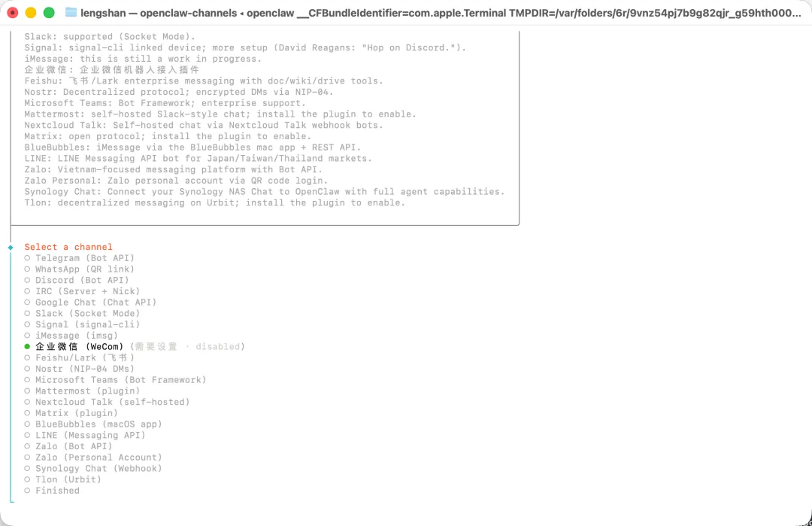Pick the IRC (Server + Nick) option
Image resolution: width=812 pixels, height=526 pixels.
coord(82,291)
